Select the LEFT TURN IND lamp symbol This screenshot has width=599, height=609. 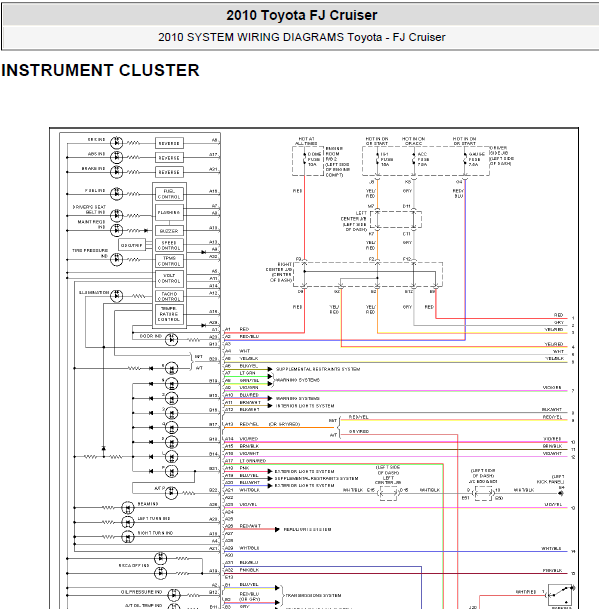pyautogui.click(x=128, y=522)
